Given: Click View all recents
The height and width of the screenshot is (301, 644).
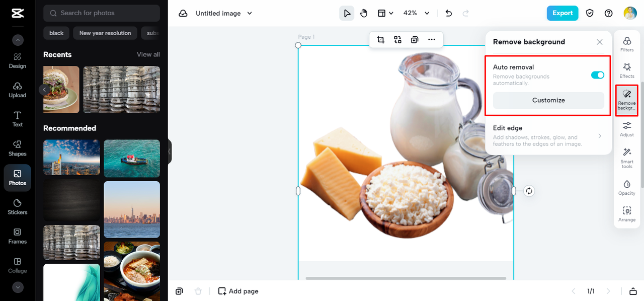Looking at the screenshot, I should point(148,54).
